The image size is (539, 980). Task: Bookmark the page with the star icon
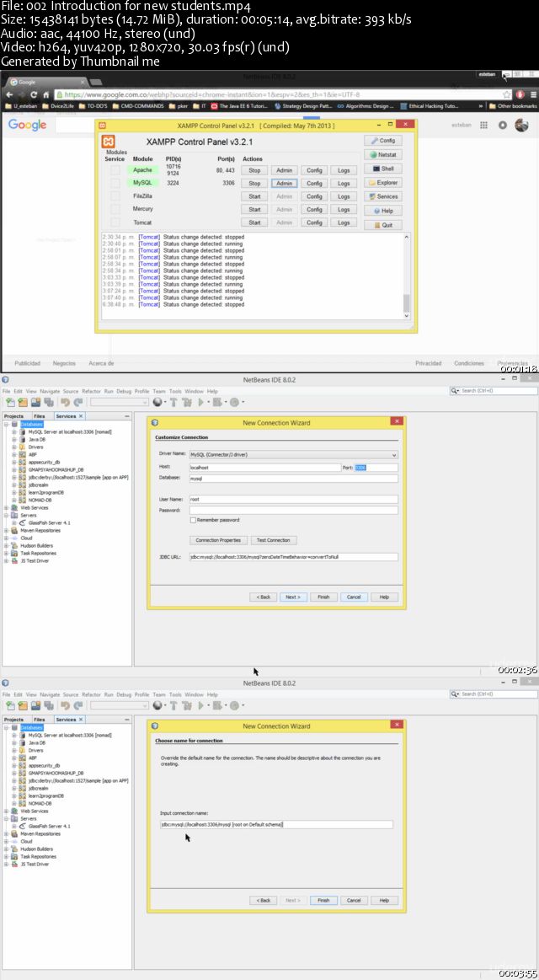click(507, 94)
